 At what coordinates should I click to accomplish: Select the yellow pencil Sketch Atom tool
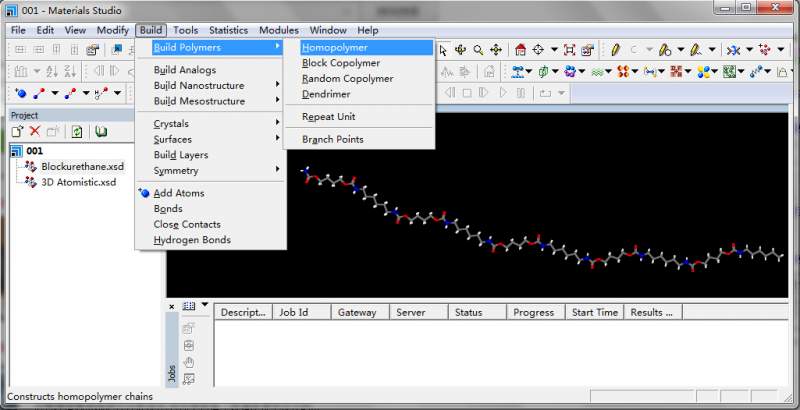(x=615, y=49)
